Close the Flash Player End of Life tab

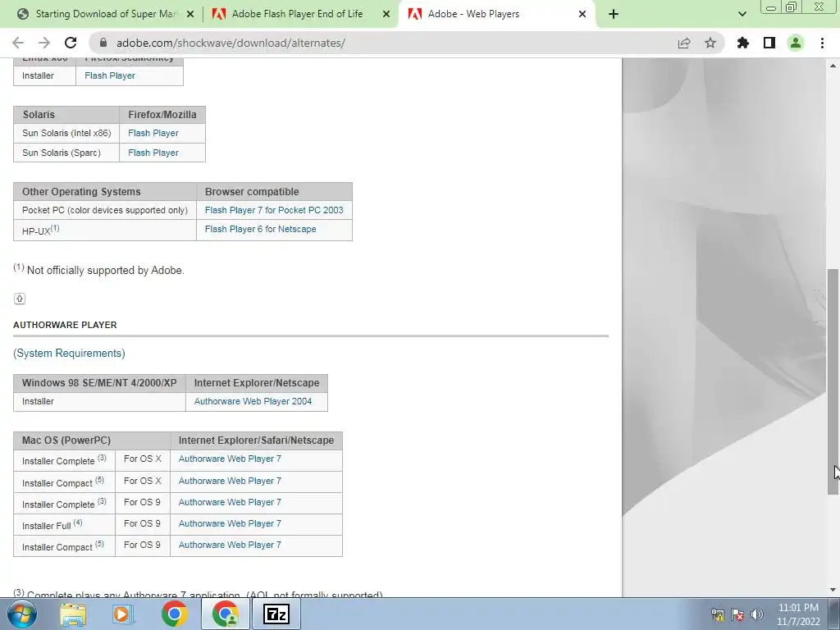[386, 14]
